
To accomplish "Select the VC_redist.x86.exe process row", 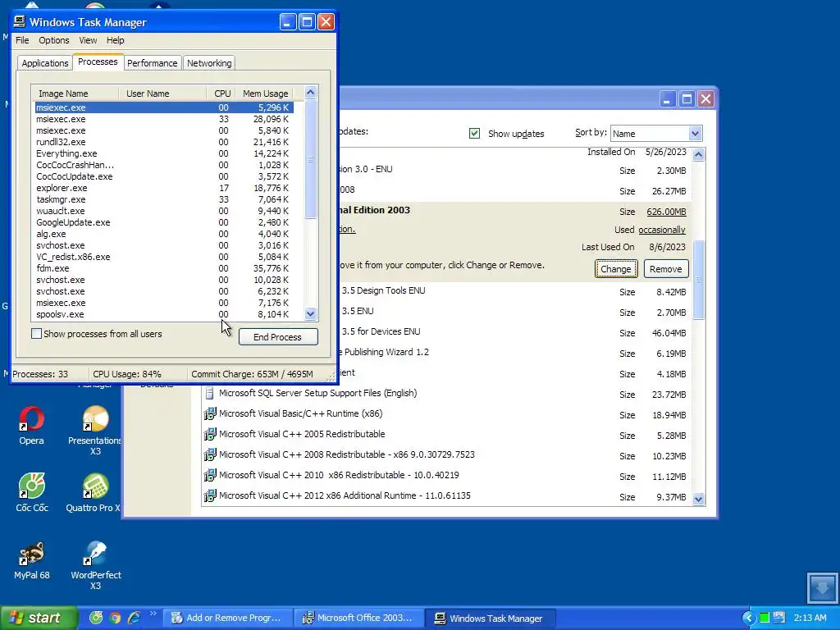I will pyautogui.click(x=164, y=257).
